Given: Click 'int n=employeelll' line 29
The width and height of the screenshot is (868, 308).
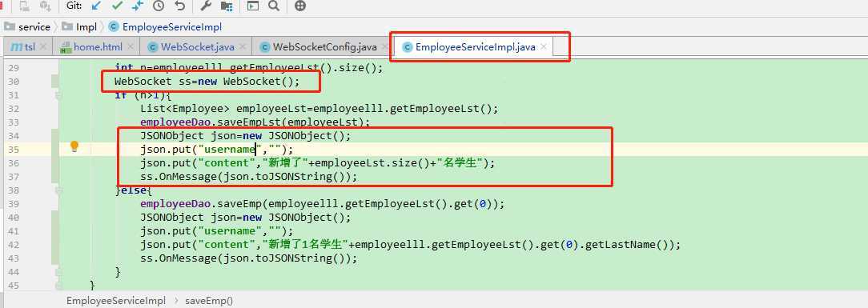Looking at the screenshot, I should click(x=248, y=68).
